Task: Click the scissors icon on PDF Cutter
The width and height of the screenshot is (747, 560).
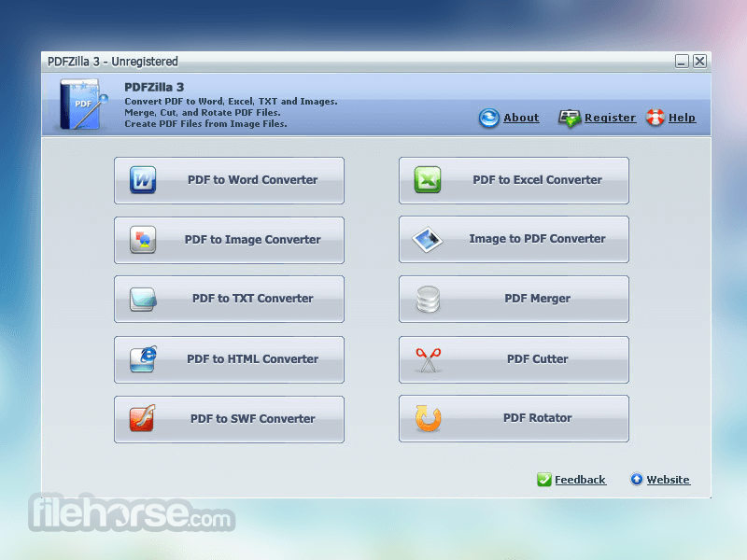Action: (428, 359)
